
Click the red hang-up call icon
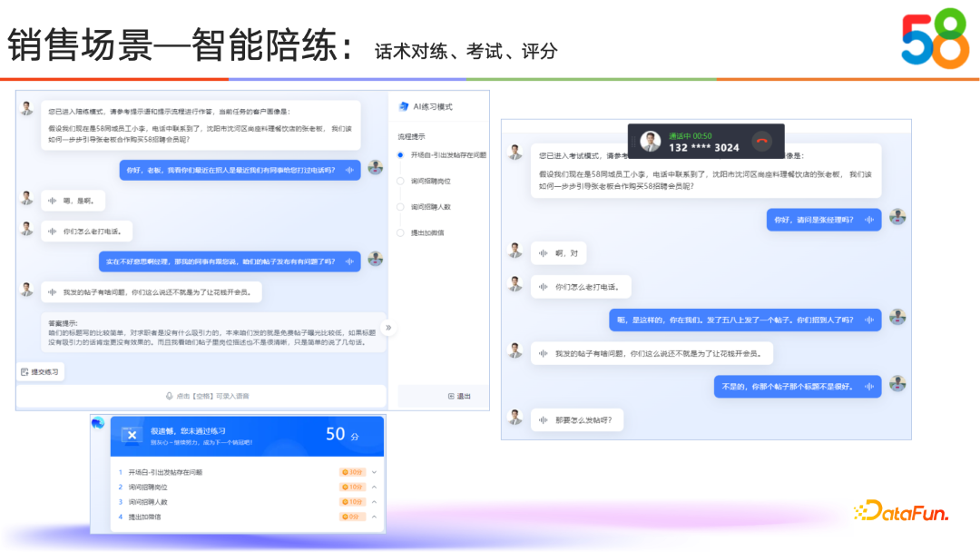click(762, 141)
